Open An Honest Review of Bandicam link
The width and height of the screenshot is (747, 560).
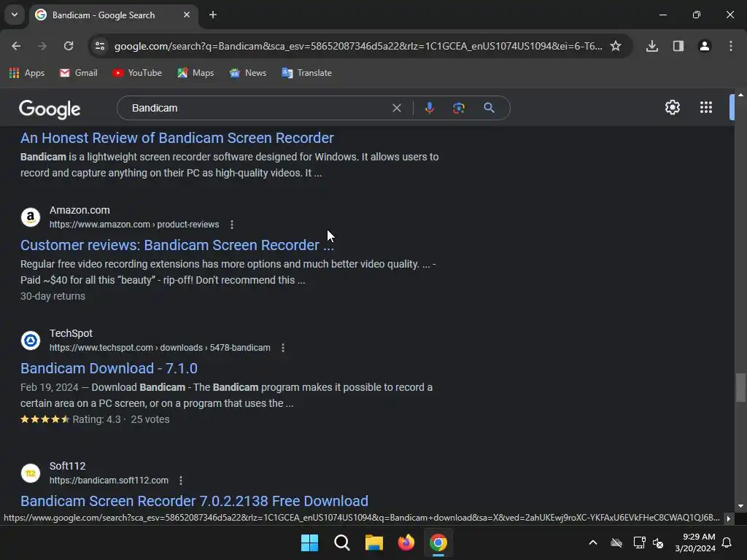177,138
